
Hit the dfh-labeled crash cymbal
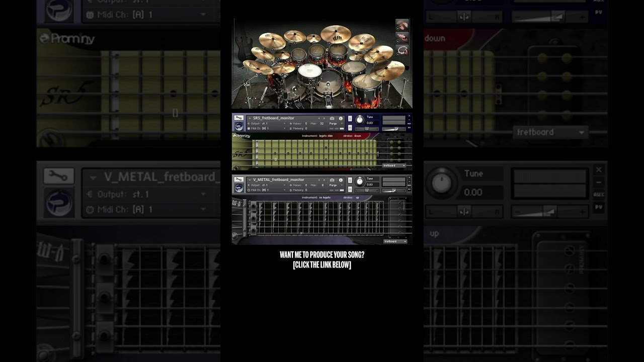[x=336, y=34]
